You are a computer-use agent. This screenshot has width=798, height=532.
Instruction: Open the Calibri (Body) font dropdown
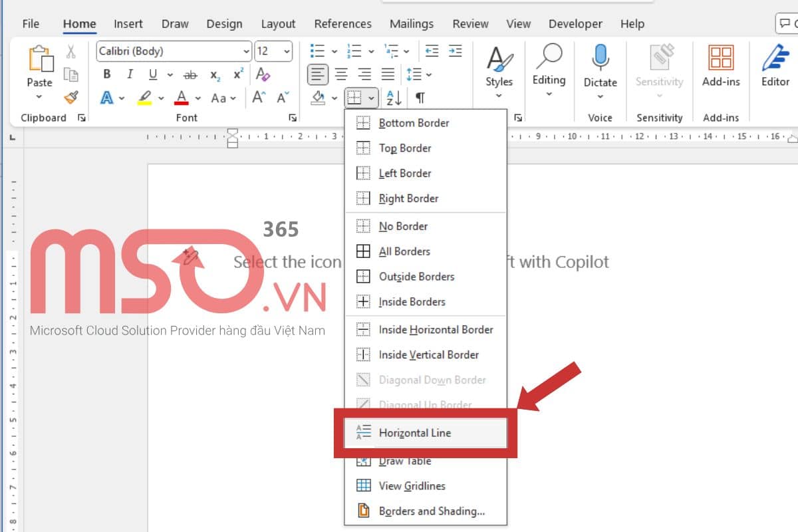click(247, 51)
